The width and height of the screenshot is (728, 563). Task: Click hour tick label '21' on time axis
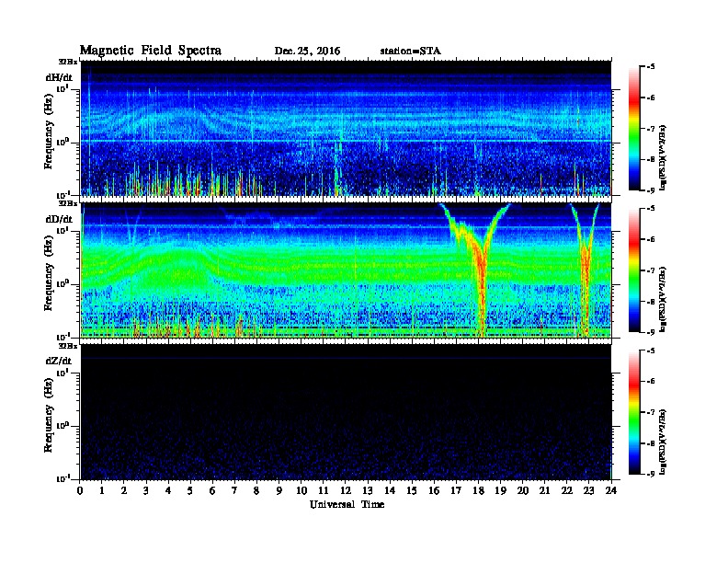coord(544,491)
